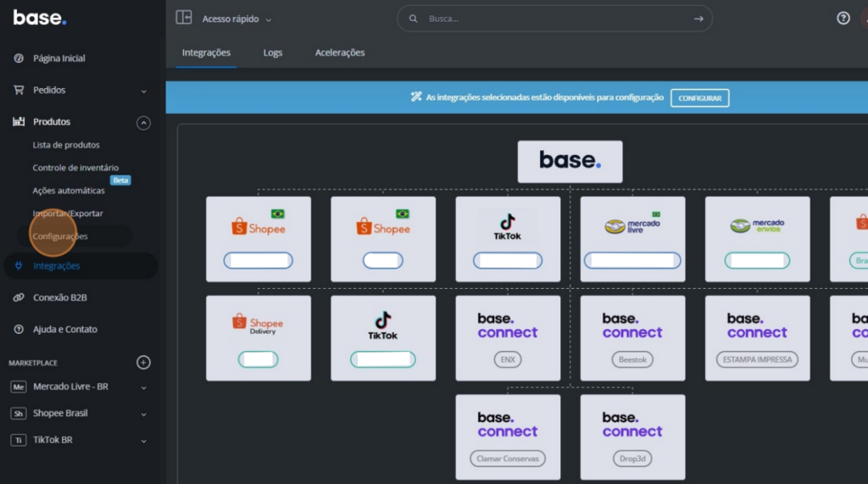
Task: Click the Conexão B2B link icon
Action: pos(19,298)
